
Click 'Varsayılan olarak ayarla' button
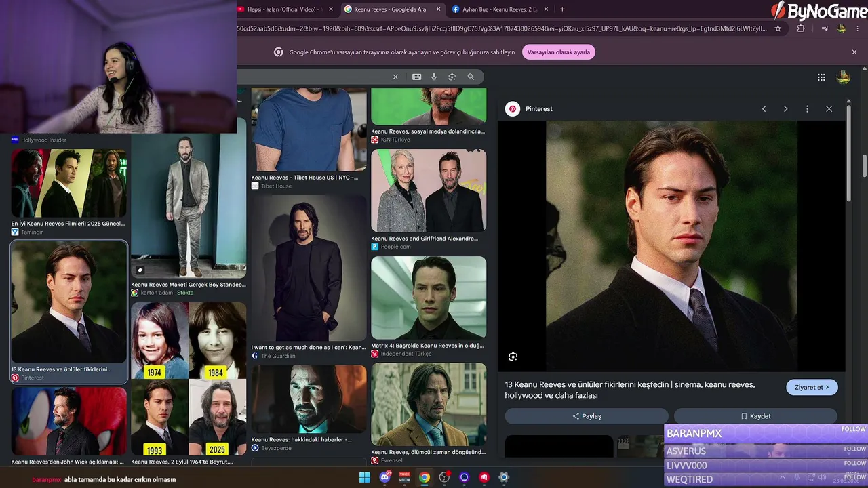[559, 52]
